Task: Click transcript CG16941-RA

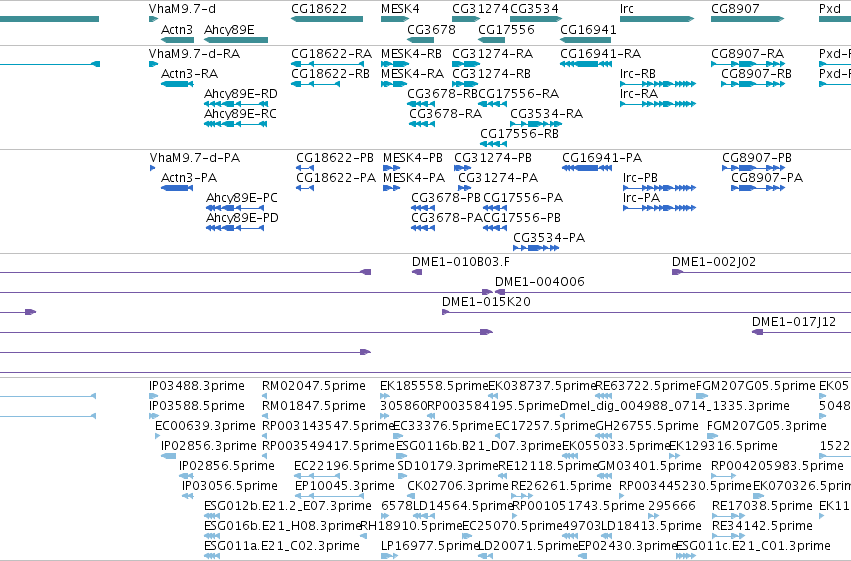Action: [x=586, y=64]
